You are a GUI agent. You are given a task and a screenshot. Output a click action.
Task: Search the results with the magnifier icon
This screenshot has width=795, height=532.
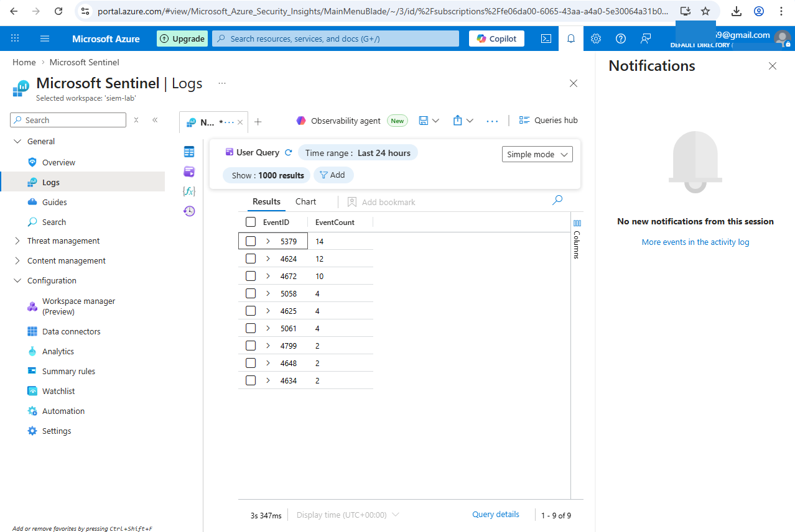(x=557, y=200)
